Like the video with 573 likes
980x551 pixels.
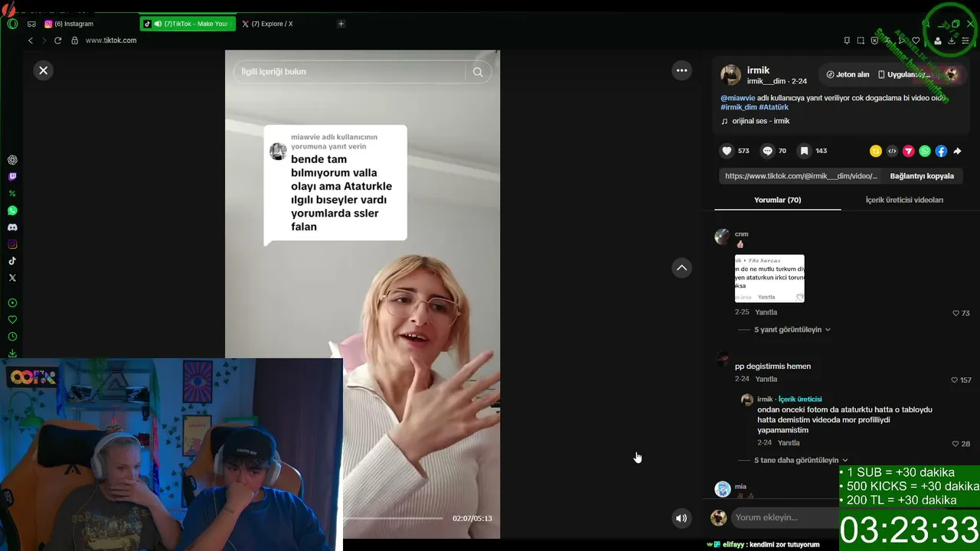click(x=727, y=151)
